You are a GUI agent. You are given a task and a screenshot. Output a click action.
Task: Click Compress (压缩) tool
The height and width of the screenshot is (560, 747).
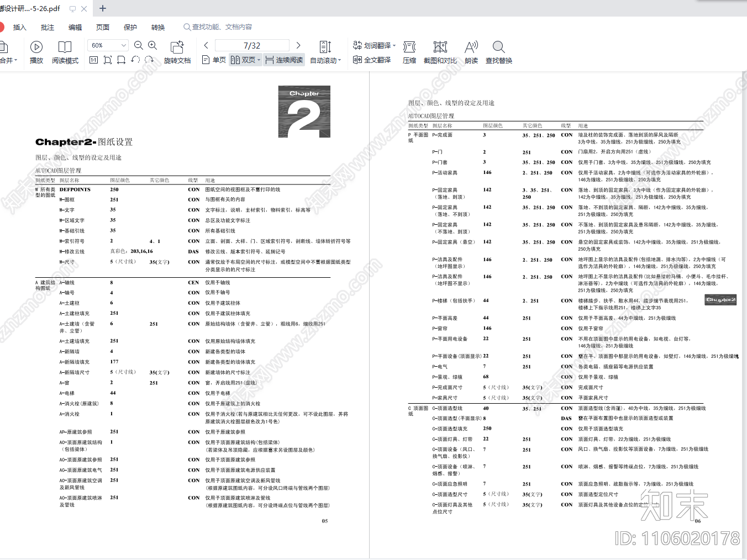pyautogui.click(x=409, y=52)
